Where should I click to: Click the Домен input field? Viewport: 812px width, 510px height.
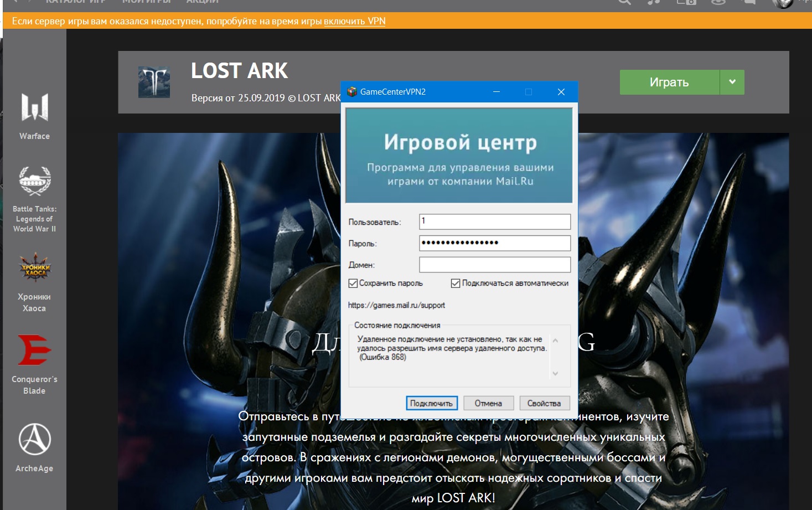click(495, 265)
